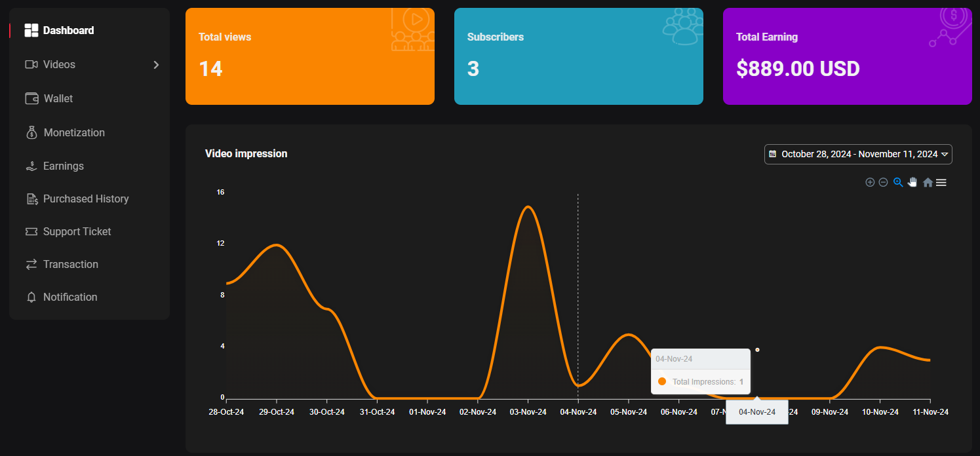This screenshot has width=980, height=456.
Task: Reset chart zoom with home icon
Action: (x=928, y=183)
